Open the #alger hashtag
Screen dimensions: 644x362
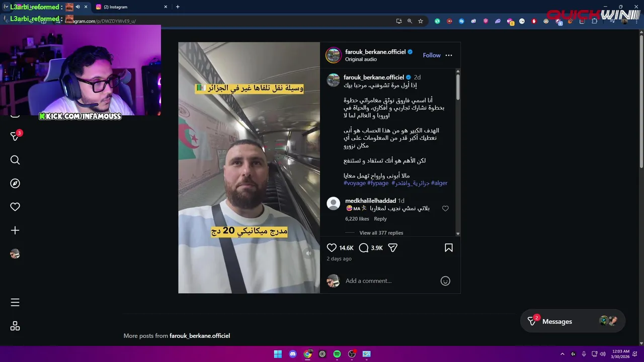439,183
